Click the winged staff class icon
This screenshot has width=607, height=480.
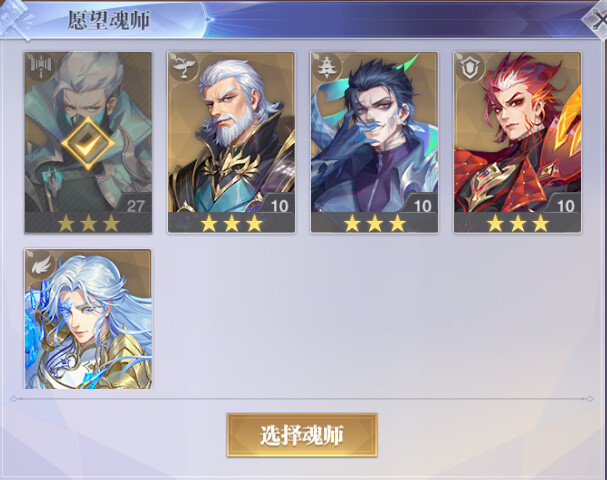(182, 67)
